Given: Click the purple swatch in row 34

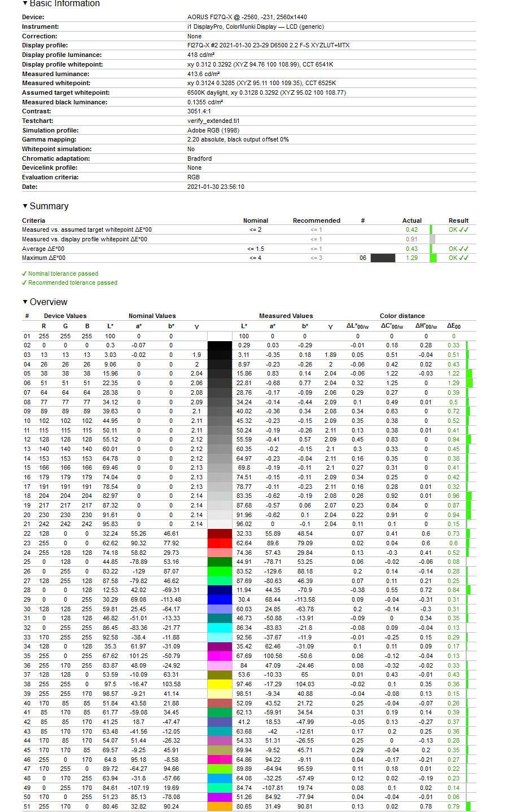Looking at the screenshot, I should pyautogui.click(x=220, y=646).
